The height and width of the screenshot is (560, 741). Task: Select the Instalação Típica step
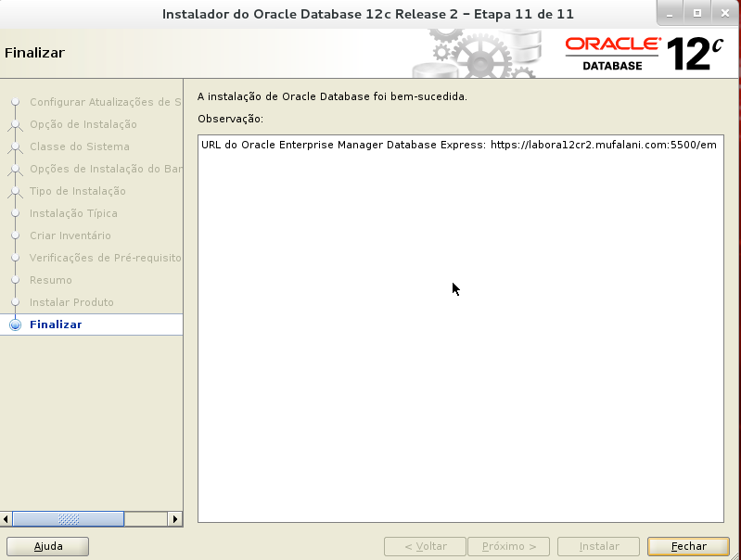pos(73,213)
